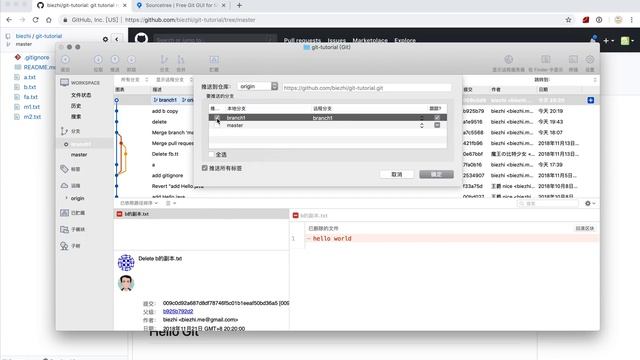This screenshot has width=640, height=360.
Task: Click the Show in Finder toolbar icon
Action: click(546, 60)
